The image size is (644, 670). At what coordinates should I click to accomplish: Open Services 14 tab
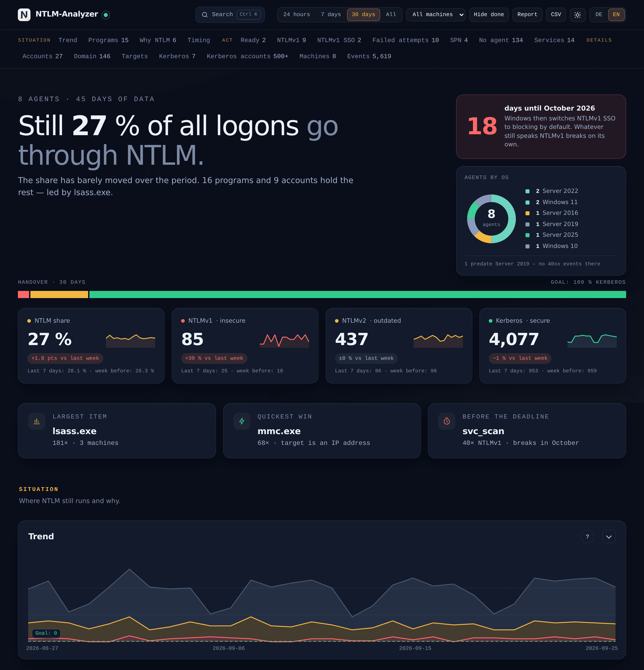pyautogui.click(x=554, y=40)
